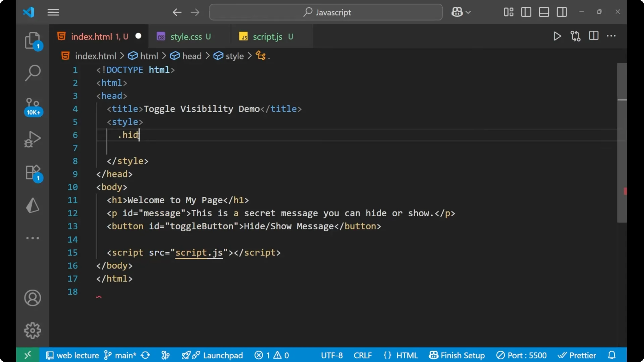644x362 pixels.
Task: Open the application hamburger menu
Action: coord(53,12)
